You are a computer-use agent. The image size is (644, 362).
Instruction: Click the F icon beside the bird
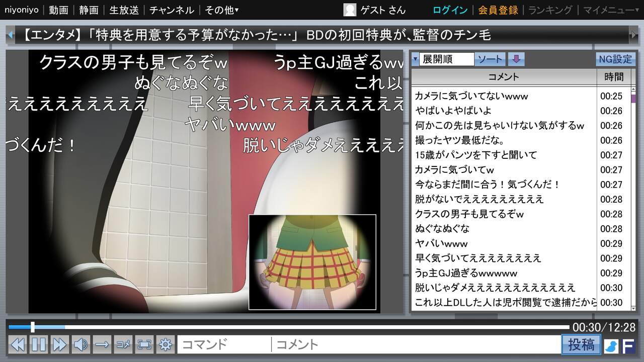(x=628, y=346)
